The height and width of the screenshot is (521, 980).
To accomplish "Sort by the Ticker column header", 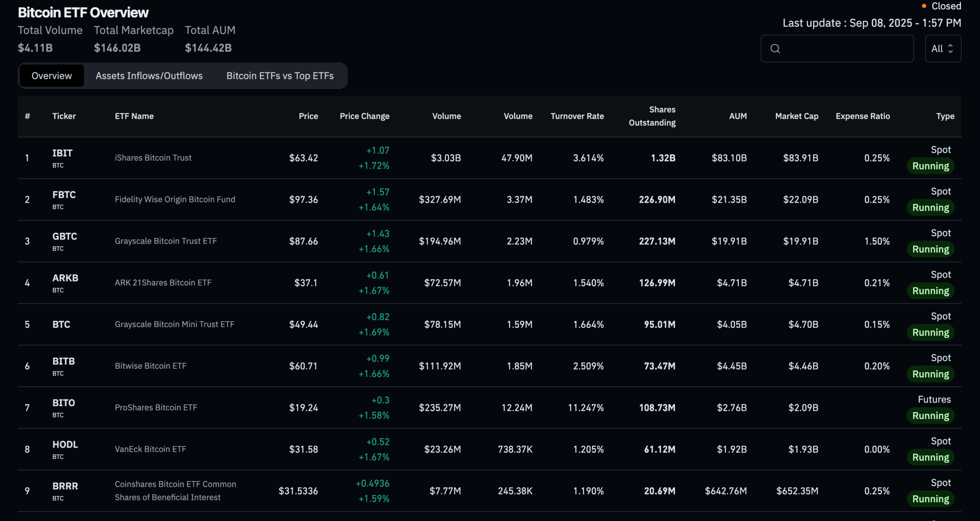I will (x=64, y=116).
